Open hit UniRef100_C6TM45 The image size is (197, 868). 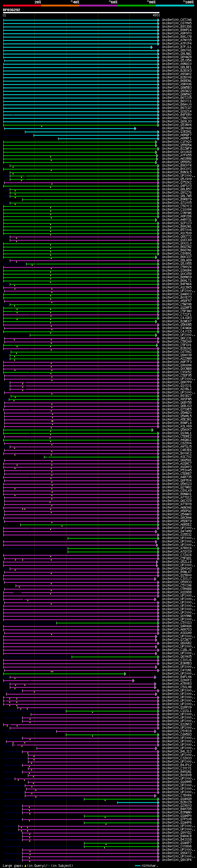(177, 23)
